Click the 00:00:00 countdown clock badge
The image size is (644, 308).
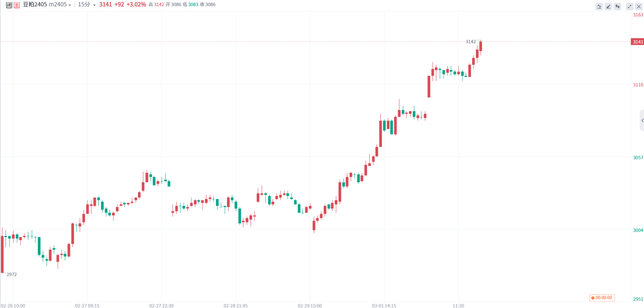coord(602,298)
